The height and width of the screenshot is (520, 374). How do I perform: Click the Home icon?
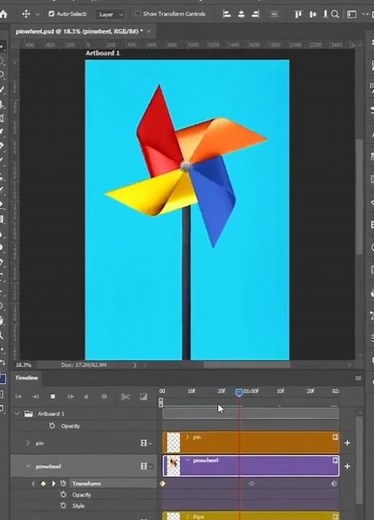pos(3,14)
